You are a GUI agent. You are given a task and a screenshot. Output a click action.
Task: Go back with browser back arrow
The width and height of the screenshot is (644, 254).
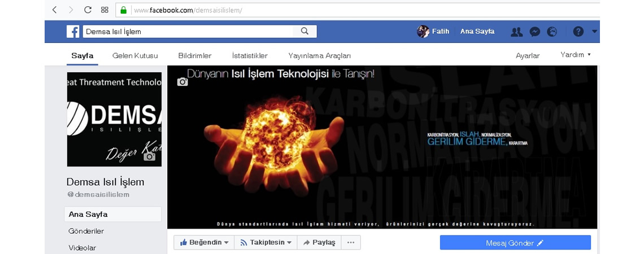pos(54,10)
